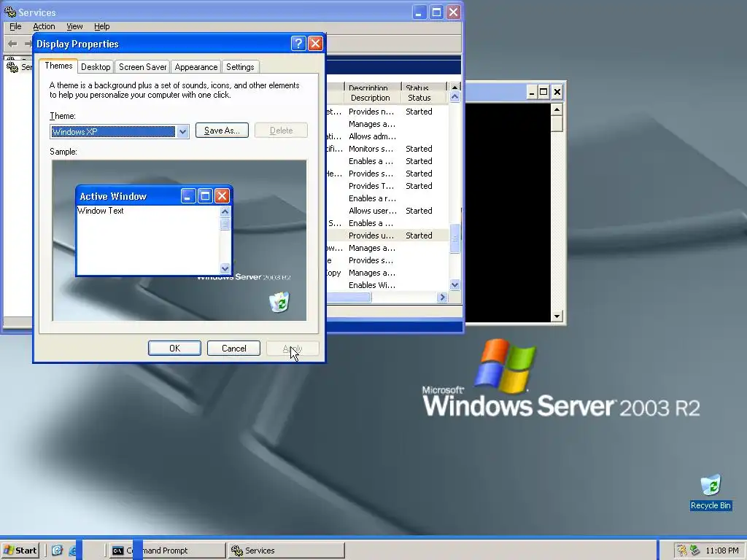Activate the Services taskbar button
747x560 pixels.
286,551
